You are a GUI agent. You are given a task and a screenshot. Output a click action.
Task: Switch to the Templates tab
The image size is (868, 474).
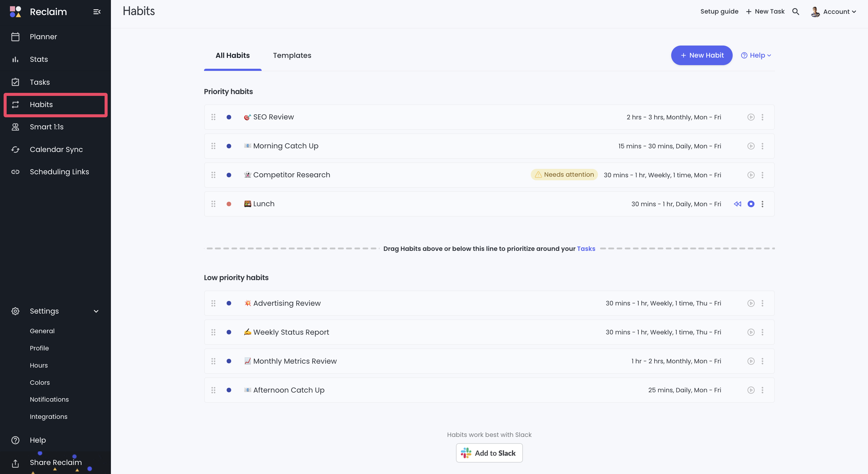292,55
